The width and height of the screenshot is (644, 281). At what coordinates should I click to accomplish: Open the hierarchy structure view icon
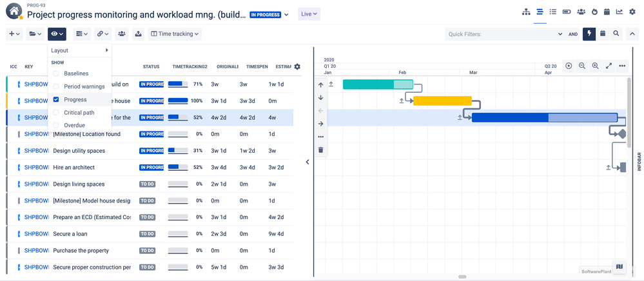(526, 12)
